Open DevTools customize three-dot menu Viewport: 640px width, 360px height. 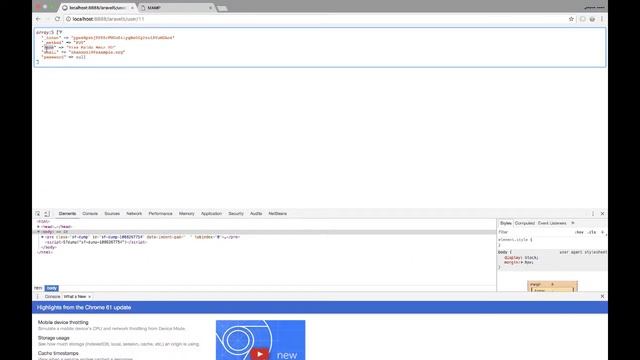pyautogui.click(x=593, y=213)
